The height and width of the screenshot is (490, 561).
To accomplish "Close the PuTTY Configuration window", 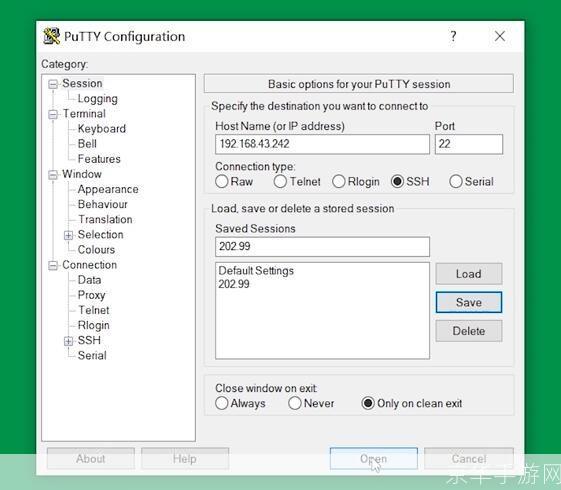I will 499,36.
